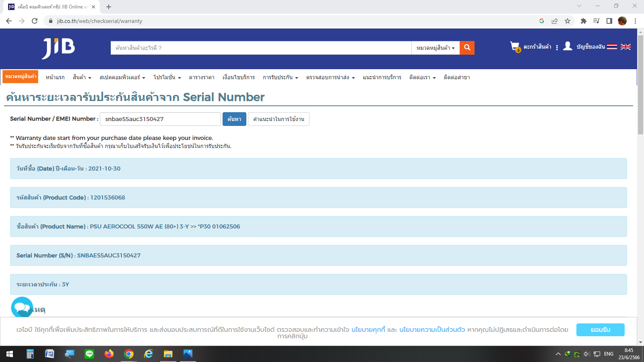Click the purchase date 2021-10-30 row
The image size is (644, 362).
[x=318, y=169]
